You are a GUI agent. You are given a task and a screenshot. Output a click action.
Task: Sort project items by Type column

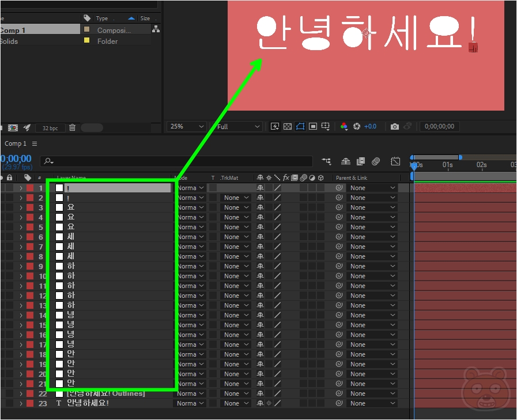[x=102, y=18]
